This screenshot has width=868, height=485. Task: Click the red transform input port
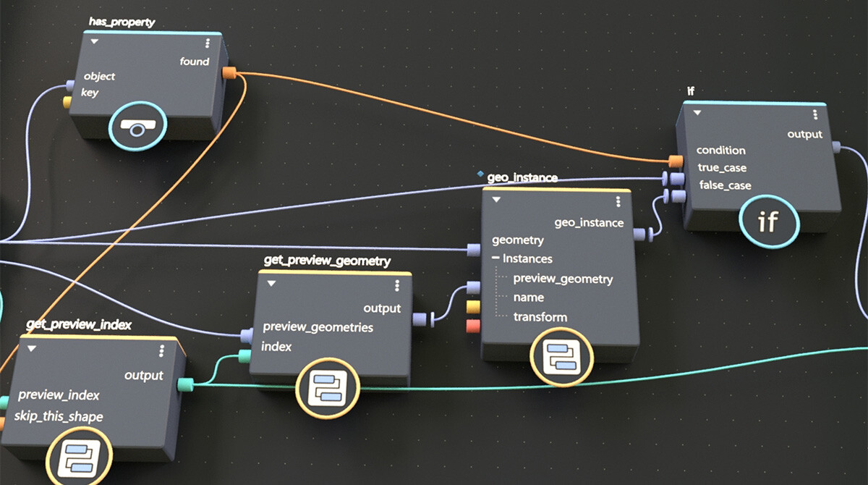click(x=473, y=326)
